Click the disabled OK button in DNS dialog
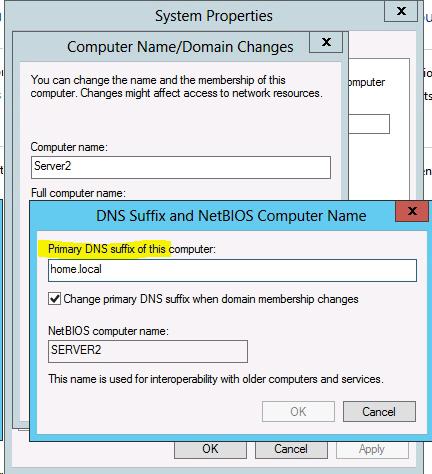The width and height of the screenshot is (432, 474). [x=298, y=412]
